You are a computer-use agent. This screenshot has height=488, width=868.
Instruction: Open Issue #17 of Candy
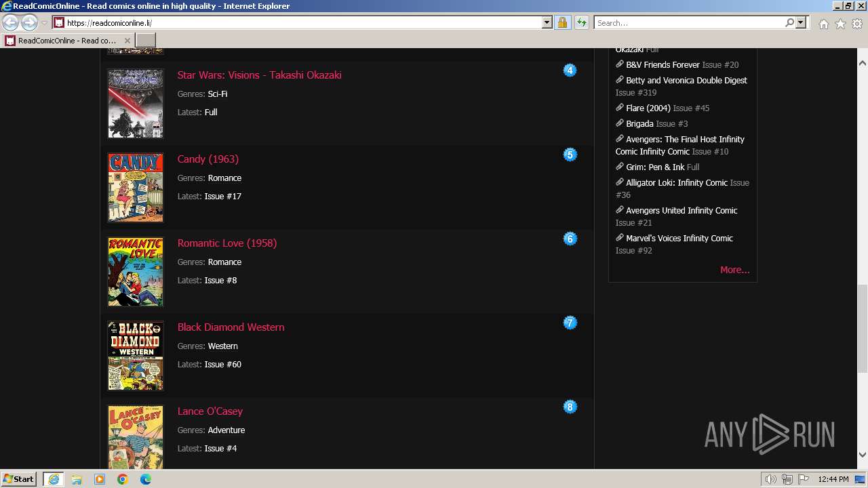pyautogui.click(x=223, y=197)
